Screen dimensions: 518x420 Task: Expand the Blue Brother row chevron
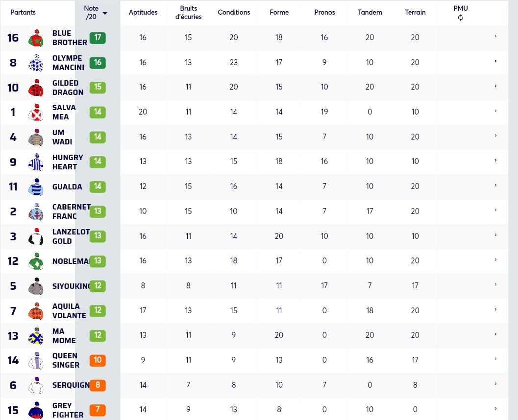pyautogui.click(x=495, y=36)
